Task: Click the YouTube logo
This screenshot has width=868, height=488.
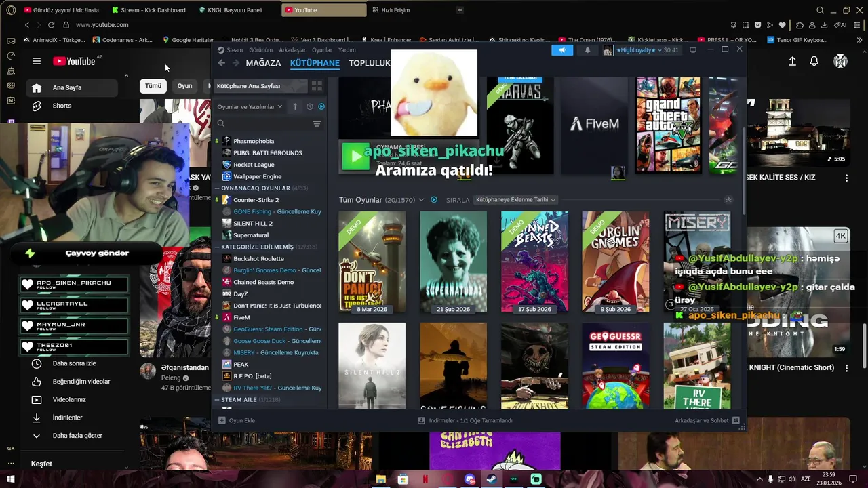Action: pos(74,61)
